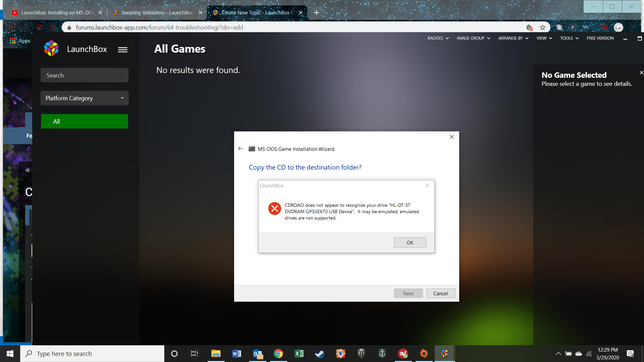Close the MS-DOS Game Installation Wizard

pos(452,137)
